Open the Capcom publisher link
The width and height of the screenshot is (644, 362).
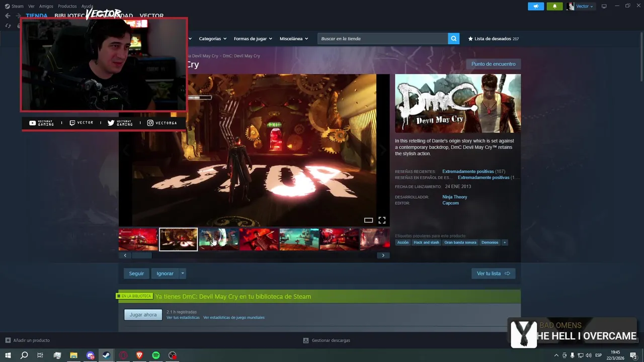tap(450, 203)
